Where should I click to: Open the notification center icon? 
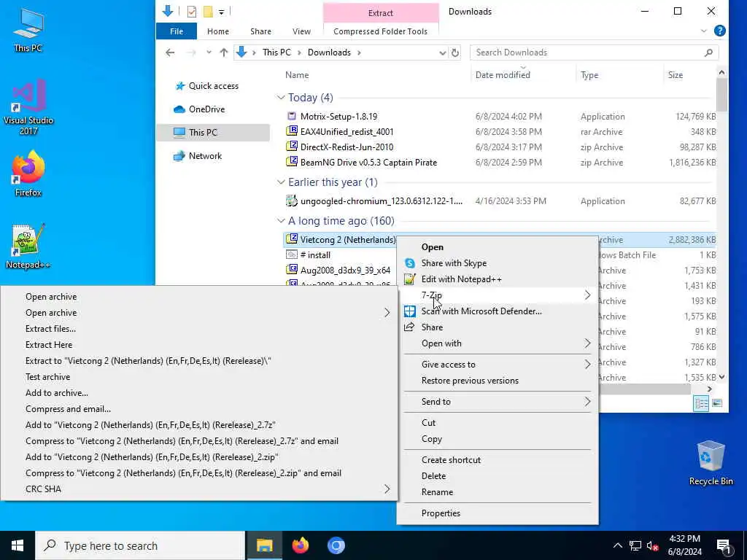pyautogui.click(x=724, y=546)
